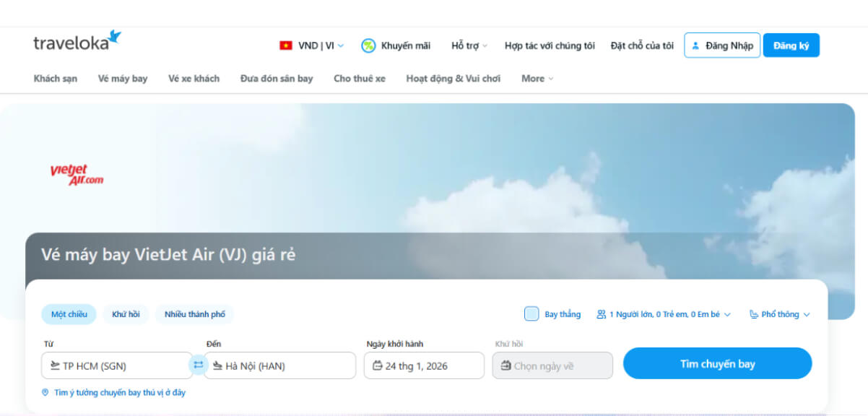Screen dimensions: 868x416
Task: Select the Nhiều thành phố trip type
Action: pyautogui.click(x=194, y=313)
